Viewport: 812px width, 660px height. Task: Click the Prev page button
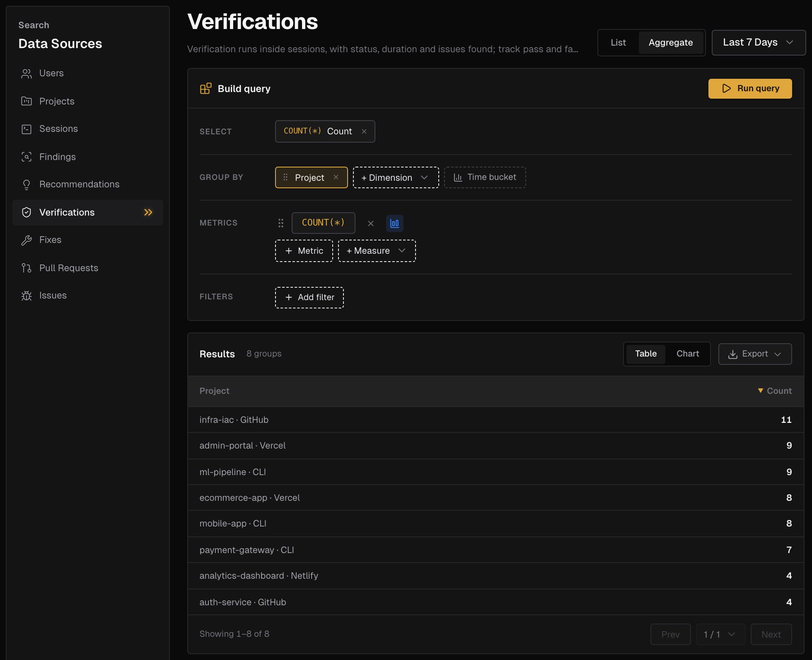tap(670, 634)
